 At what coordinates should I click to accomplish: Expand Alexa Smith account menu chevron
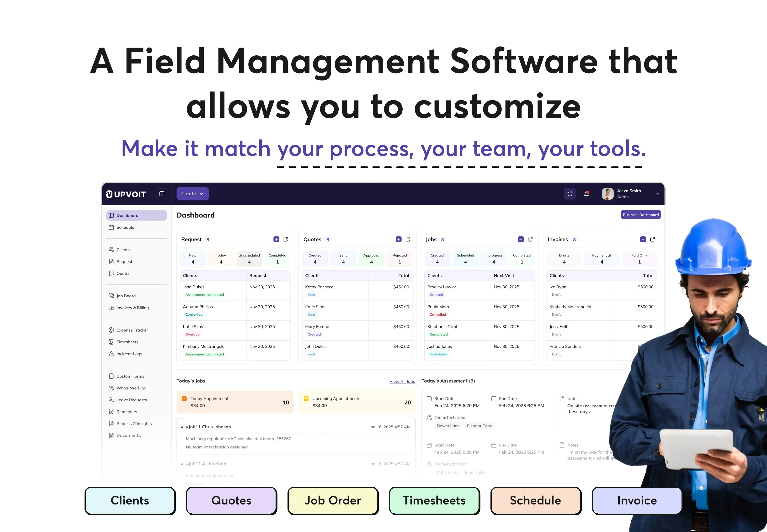pyautogui.click(x=657, y=194)
